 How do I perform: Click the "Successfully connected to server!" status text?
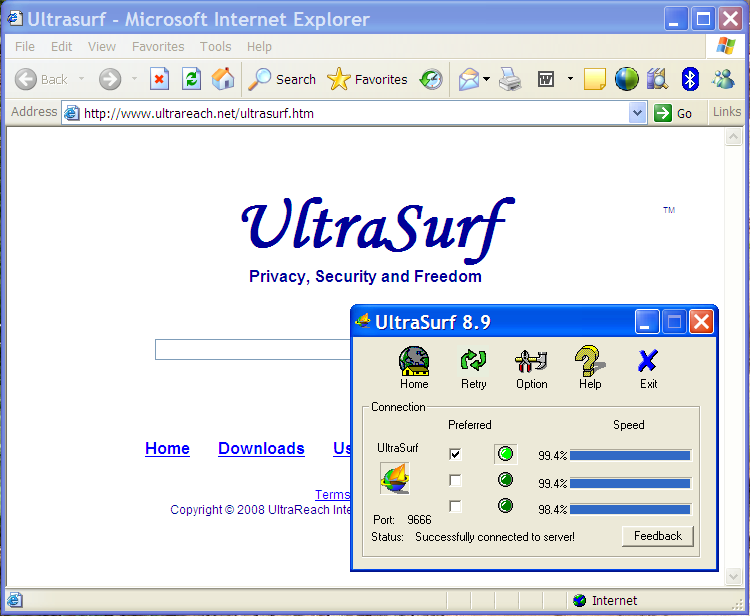pyautogui.click(x=495, y=537)
